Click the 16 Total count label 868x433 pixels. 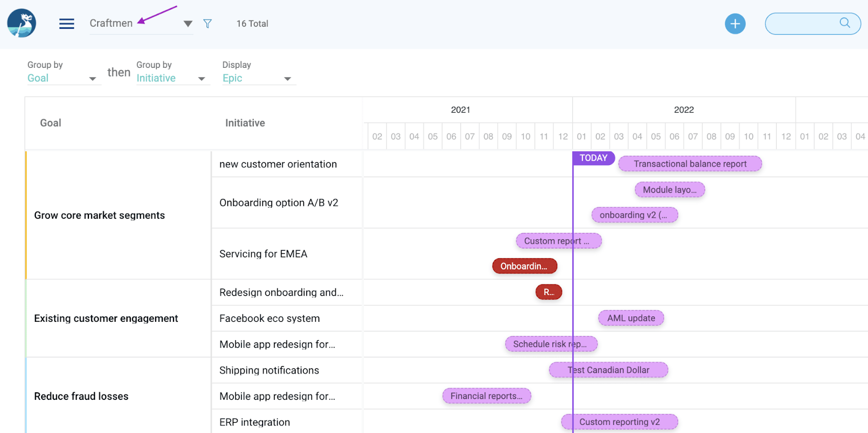[x=252, y=24]
